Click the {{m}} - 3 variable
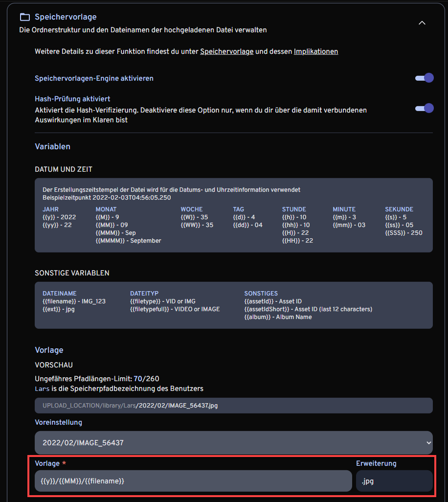Image resolution: width=448 pixels, height=502 pixels. [x=344, y=217]
